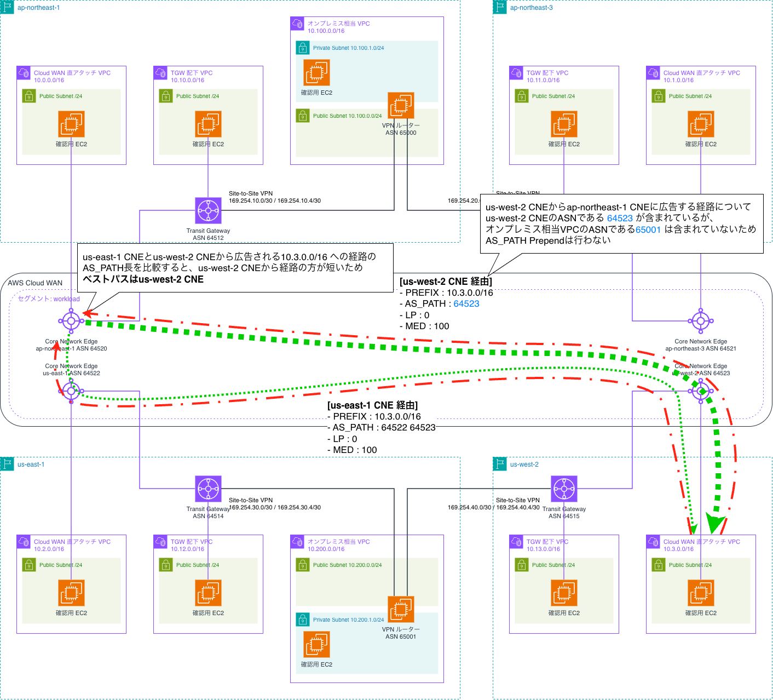
Task: Click 'AS_PATH Prependは行わない' callout text
Action: [548, 240]
